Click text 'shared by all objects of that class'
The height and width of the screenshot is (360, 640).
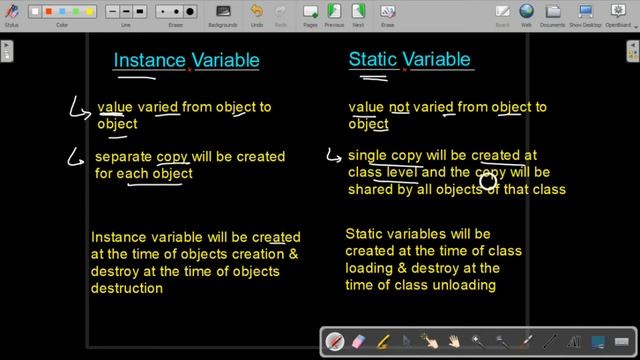(x=457, y=189)
